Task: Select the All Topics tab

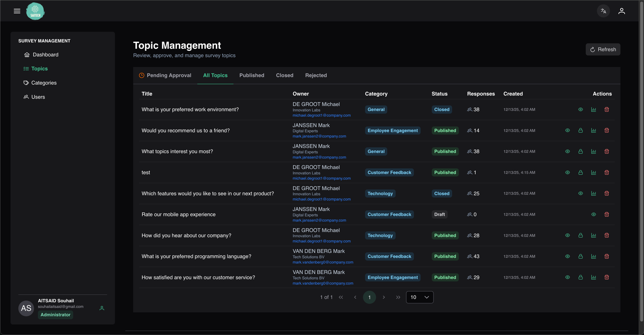Action: tap(215, 75)
